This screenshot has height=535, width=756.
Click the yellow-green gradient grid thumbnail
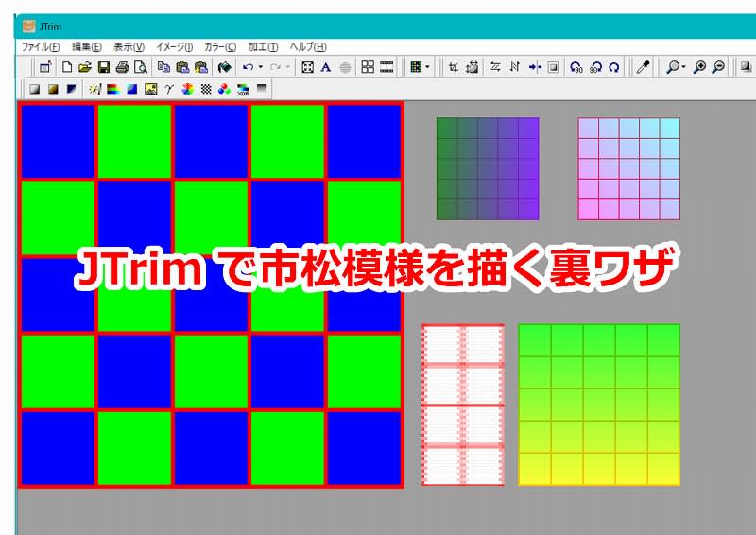pyautogui.click(x=599, y=405)
